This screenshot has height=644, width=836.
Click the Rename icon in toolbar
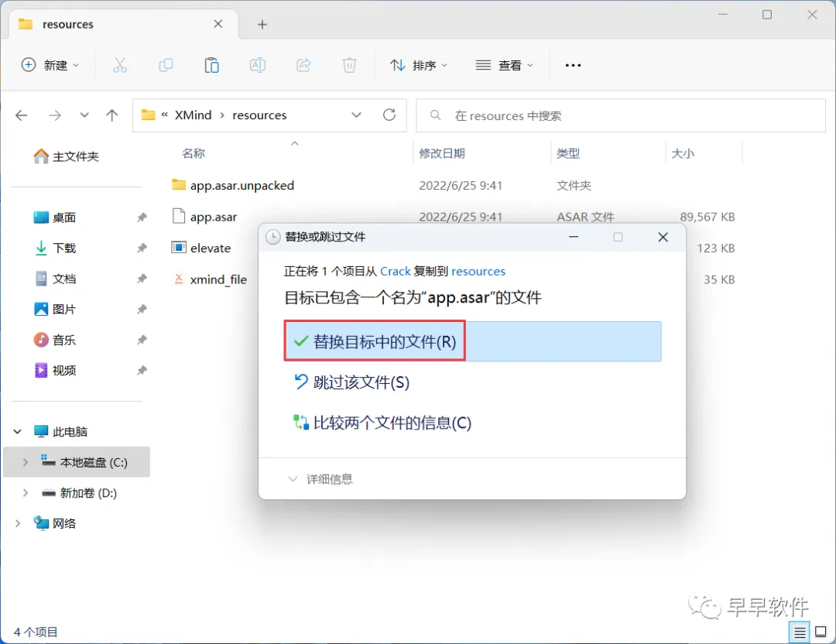point(258,66)
